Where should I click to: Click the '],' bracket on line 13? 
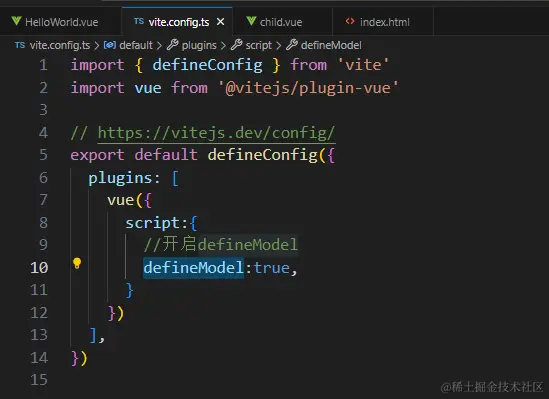pyautogui.click(x=97, y=335)
